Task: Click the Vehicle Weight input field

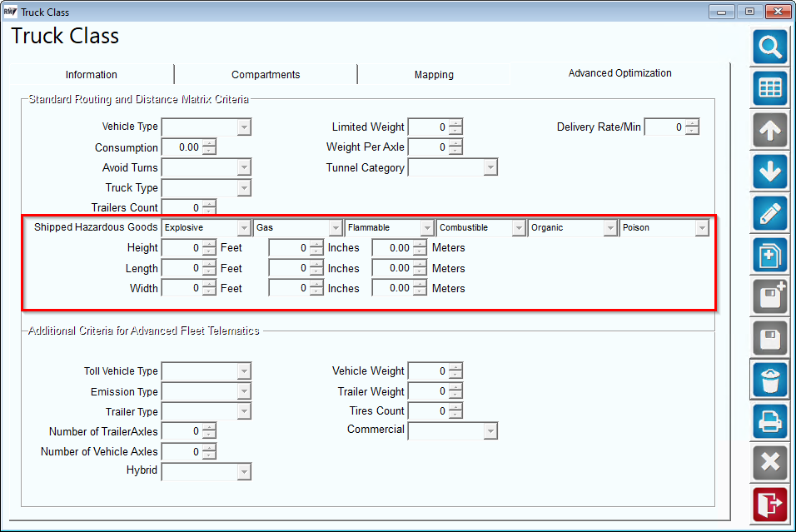Action: pyautogui.click(x=429, y=371)
